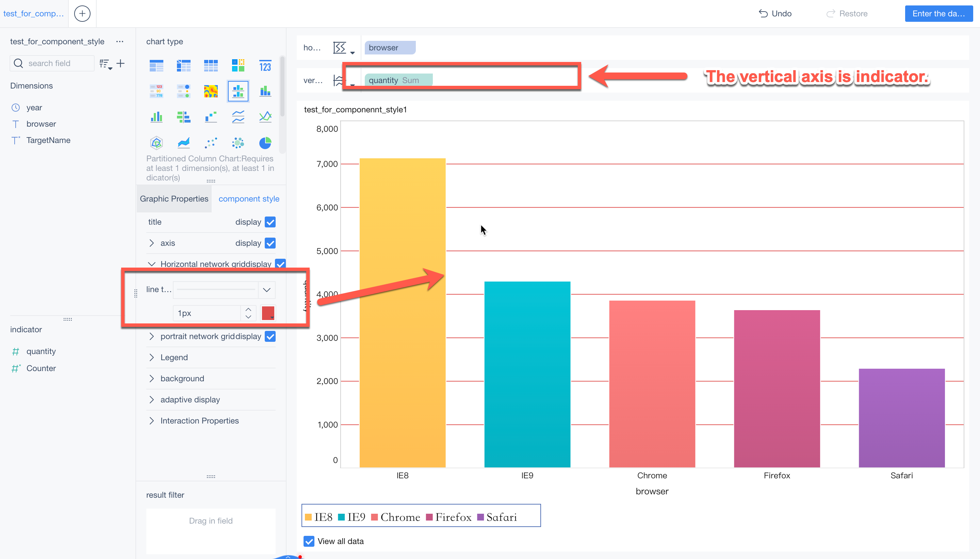
Task: Choose the scatter plot chart icon
Action: click(211, 143)
